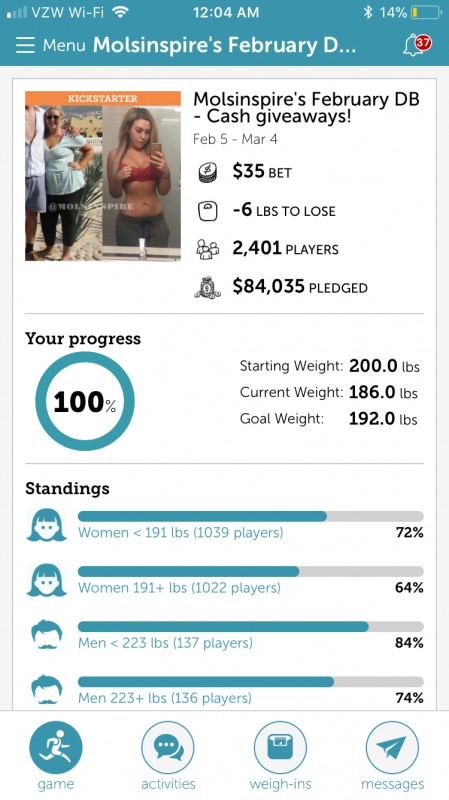Tap the running figure game icon
The image size is (449, 800).
[56, 747]
